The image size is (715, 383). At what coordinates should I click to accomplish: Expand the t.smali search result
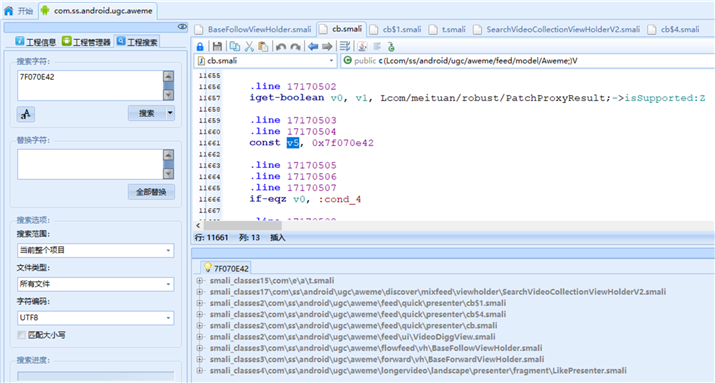200,280
